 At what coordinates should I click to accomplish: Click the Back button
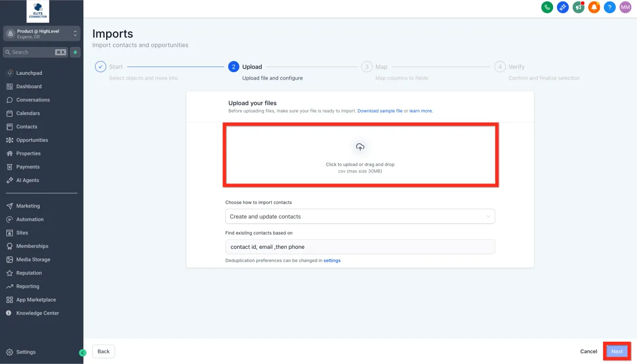click(104, 351)
